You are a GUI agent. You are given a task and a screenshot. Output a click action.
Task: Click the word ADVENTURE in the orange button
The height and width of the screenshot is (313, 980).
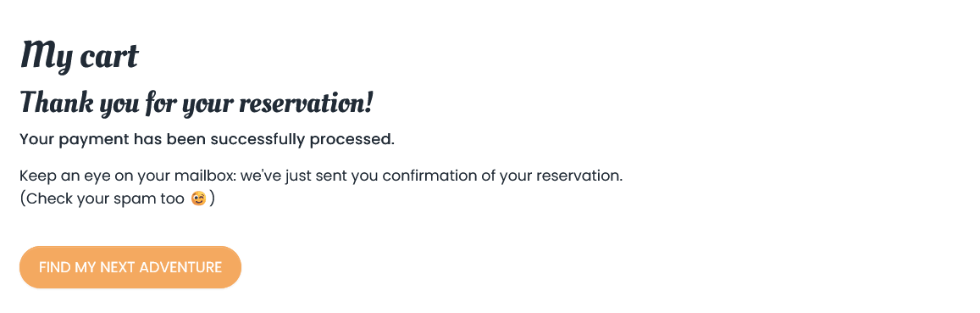tap(180, 267)
